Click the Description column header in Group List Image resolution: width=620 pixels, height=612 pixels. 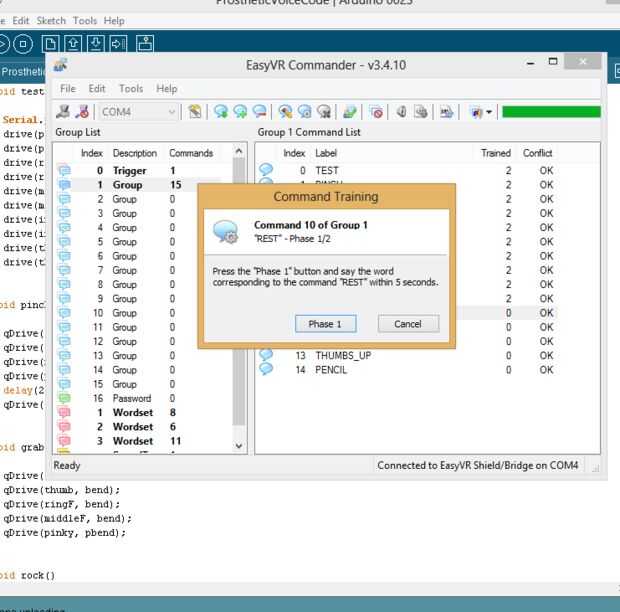coord(135,153)
